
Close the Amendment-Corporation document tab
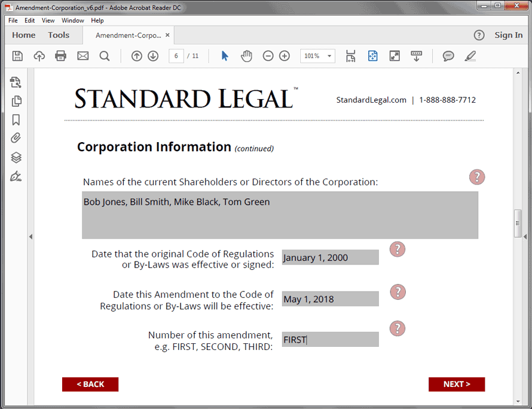pyautogui.click(x=168, y=35)
